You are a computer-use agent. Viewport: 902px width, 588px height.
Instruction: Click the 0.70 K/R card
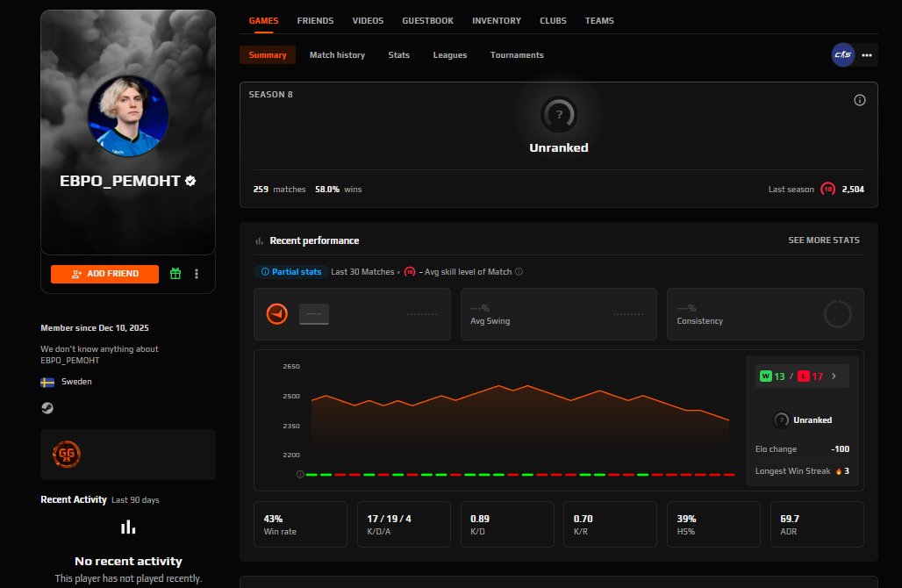[611, 524]
